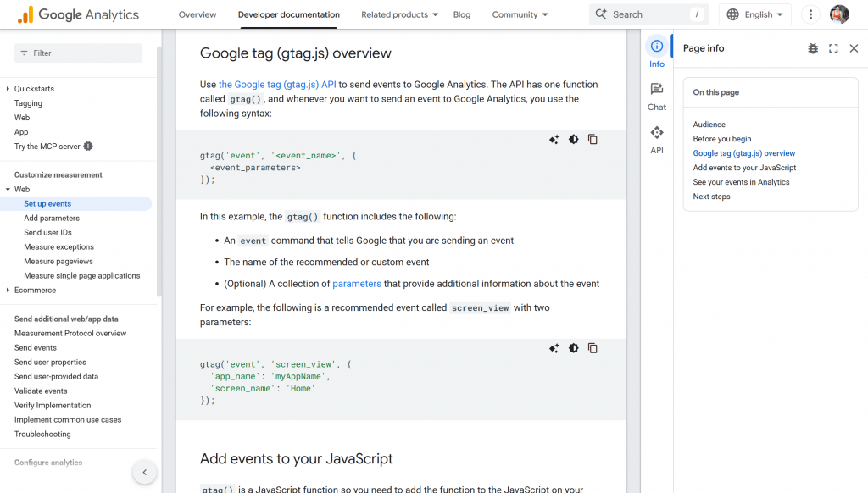Open the AI explain icon on the code block

tap(554, 139)
